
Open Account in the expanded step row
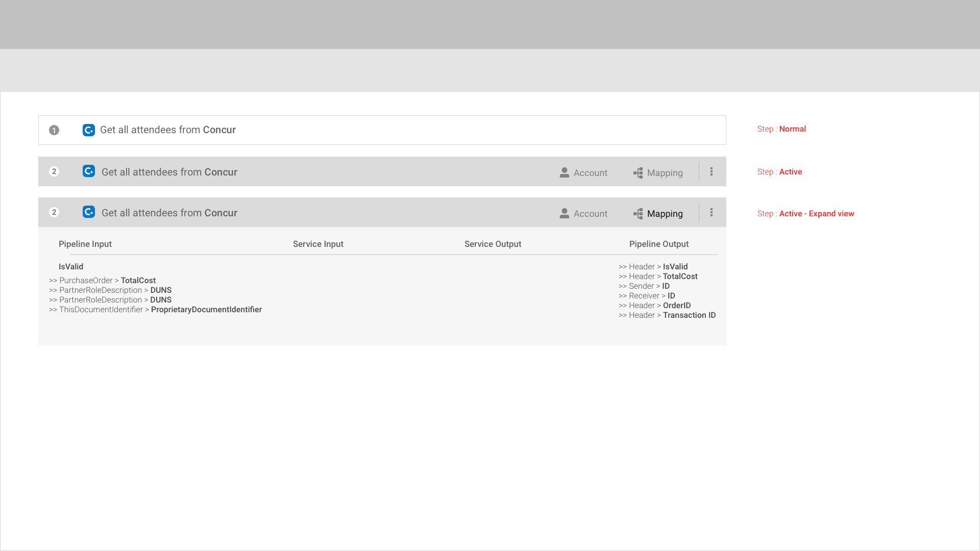tap(583, 213)
